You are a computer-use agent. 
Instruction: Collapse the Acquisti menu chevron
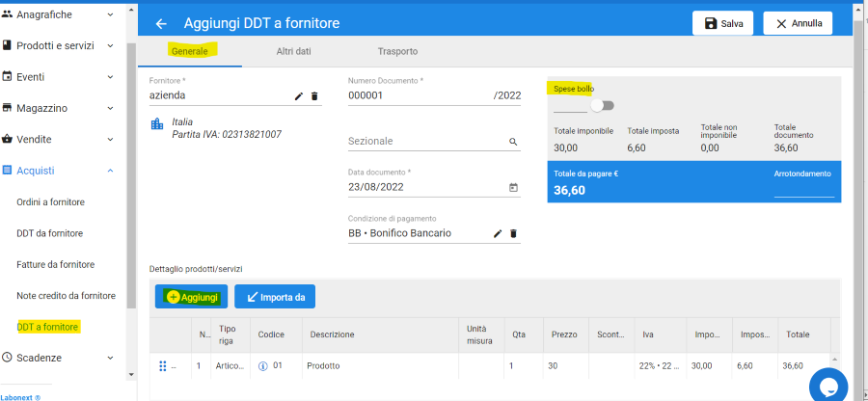click(x=110, y=171)
